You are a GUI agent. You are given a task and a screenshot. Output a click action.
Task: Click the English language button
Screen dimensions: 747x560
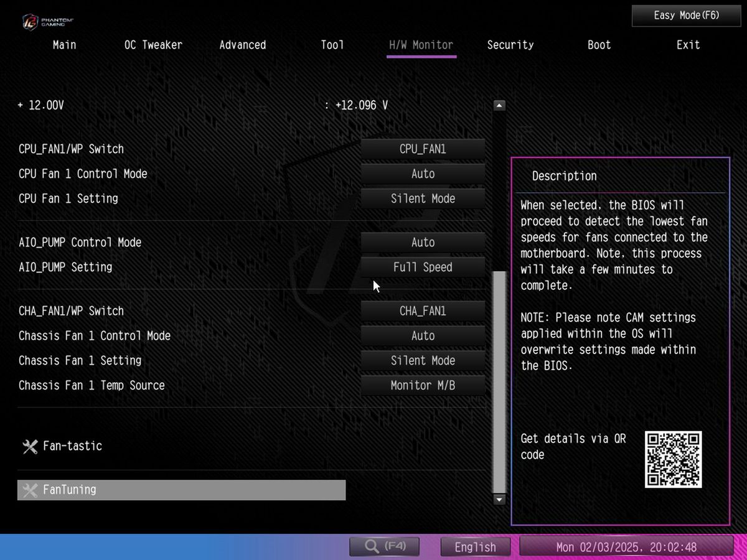click(476, 547)
